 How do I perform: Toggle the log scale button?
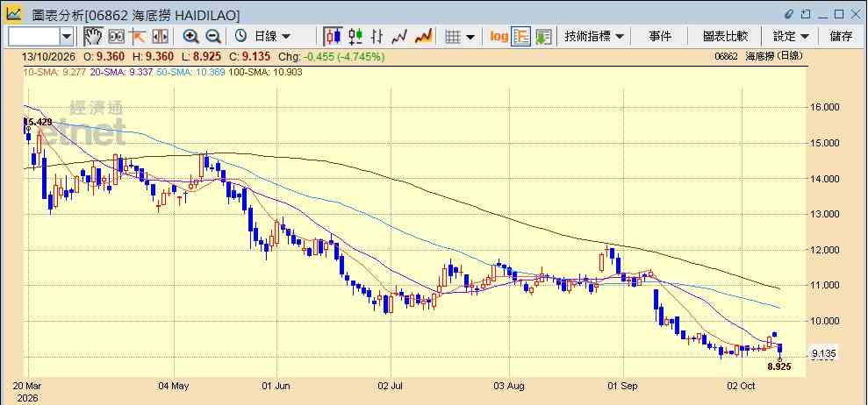coord(499,37)
